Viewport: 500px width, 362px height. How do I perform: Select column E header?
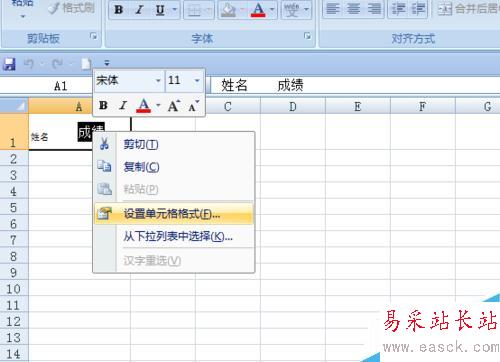pyautogui.click(x=358, y=107)
